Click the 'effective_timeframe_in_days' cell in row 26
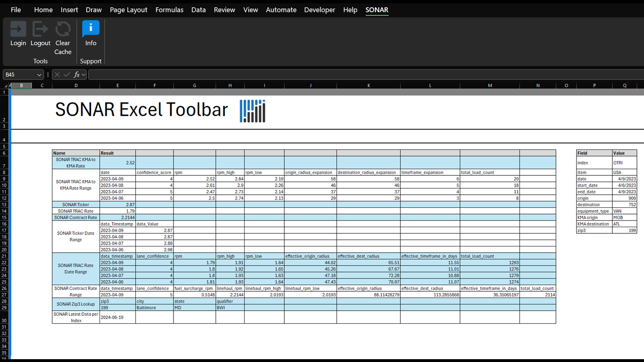The width and height of the screenshot is (644, 362). (x=490, y=288)
